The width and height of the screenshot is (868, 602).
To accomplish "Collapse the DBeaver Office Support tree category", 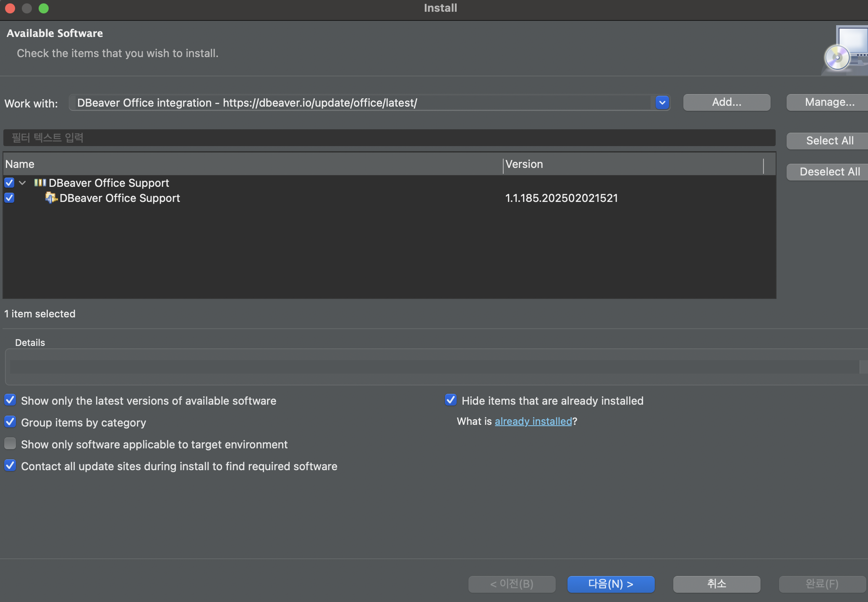I will pyautogui.click(x=23, y=183).
